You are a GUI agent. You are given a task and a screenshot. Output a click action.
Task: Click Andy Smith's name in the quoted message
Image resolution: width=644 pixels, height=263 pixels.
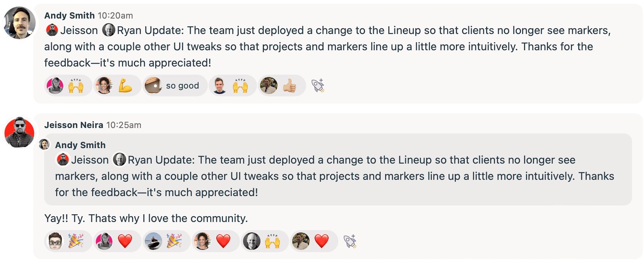coord(80,145)
